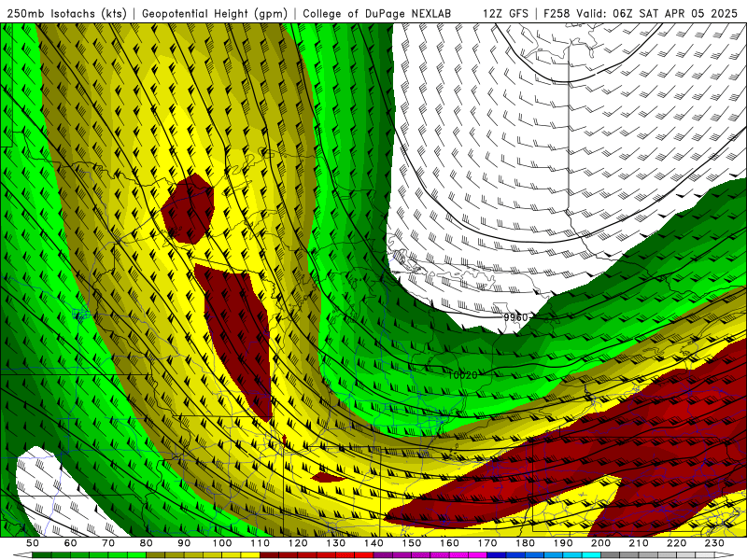Viewport: 747px width, 560px height.
Task: Click the 'Valid: 06Z SAT APR 05 2025' text
Action: 657,13
